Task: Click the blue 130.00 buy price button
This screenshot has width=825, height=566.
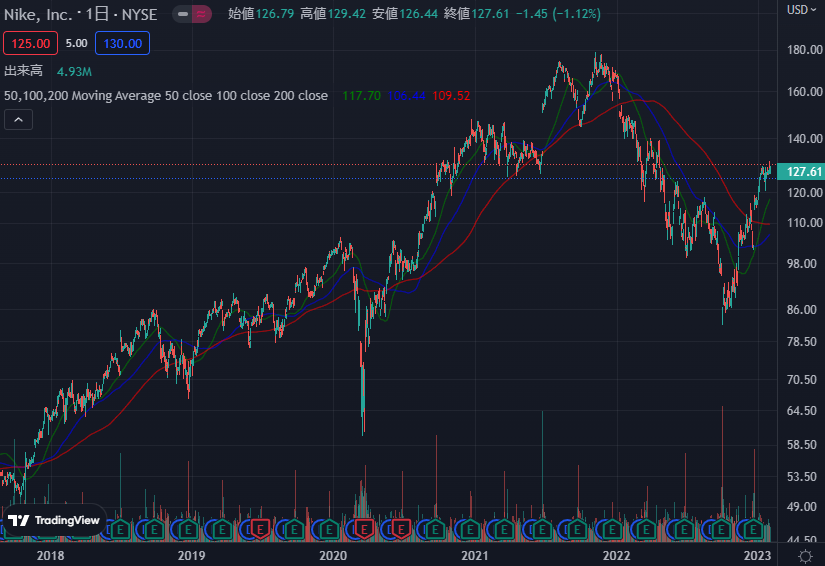Action: 123,43
